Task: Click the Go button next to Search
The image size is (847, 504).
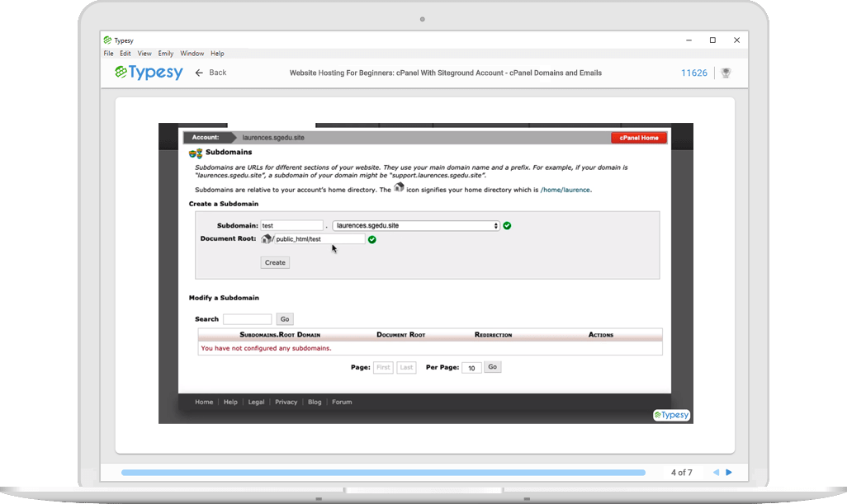Action: 285,319
